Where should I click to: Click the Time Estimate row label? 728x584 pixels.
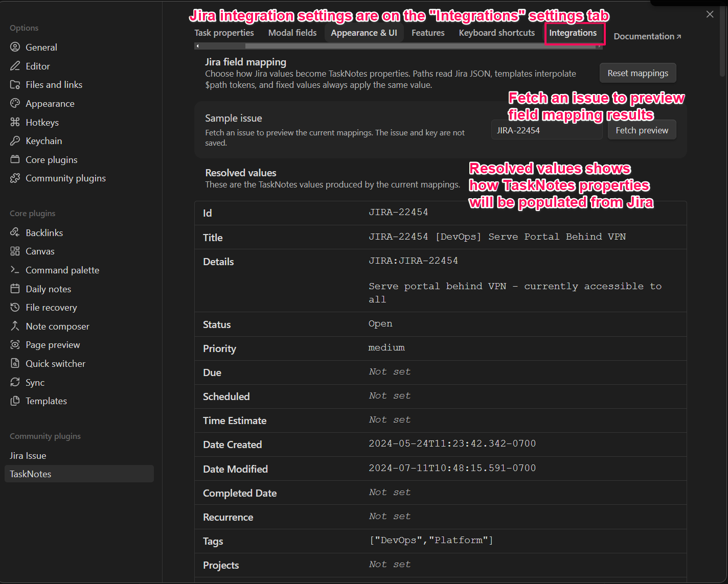coord(235,421)
